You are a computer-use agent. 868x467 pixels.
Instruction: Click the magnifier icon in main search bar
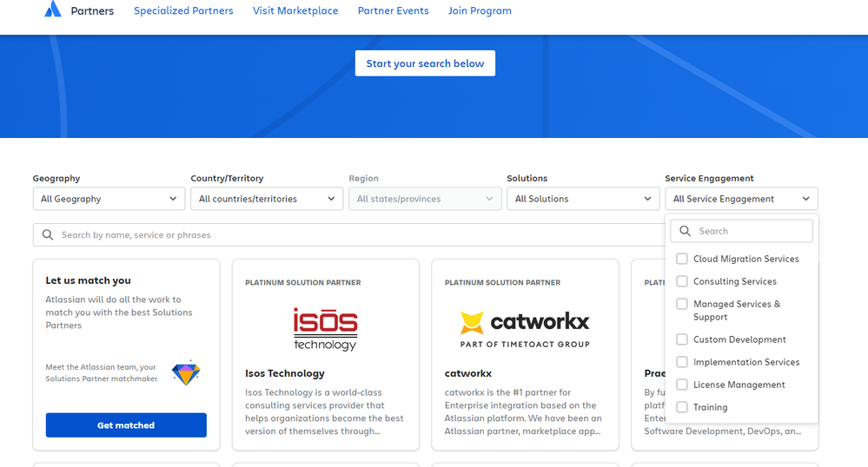click(48, 234)
